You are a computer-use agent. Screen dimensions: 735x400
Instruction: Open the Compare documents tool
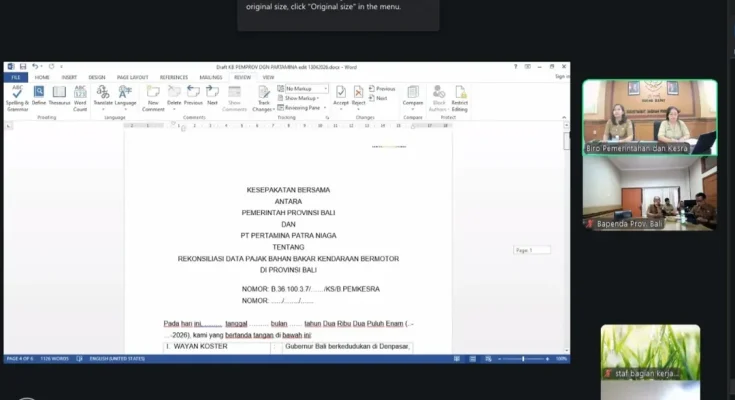[412, 95]
